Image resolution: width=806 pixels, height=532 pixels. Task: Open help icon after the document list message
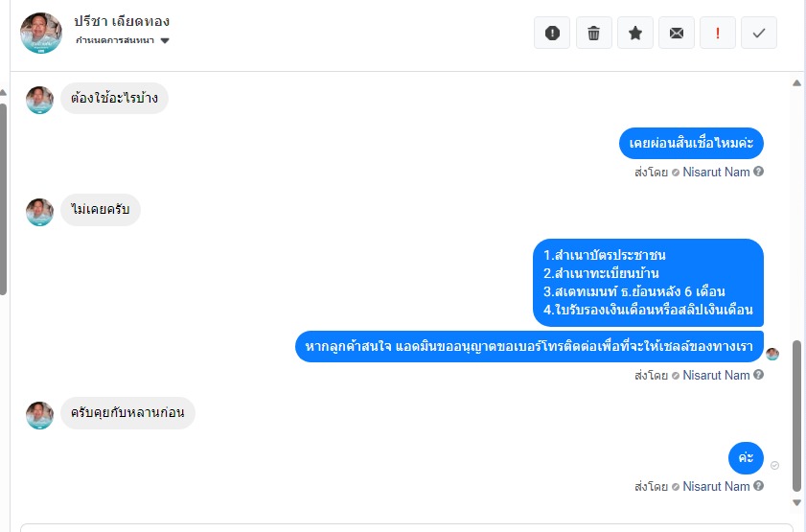[758, 375]
